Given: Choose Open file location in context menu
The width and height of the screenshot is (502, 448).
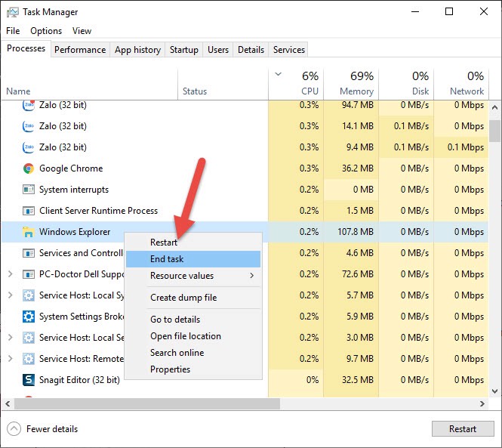Looking at the screenshot, I should tap(193, 336).
